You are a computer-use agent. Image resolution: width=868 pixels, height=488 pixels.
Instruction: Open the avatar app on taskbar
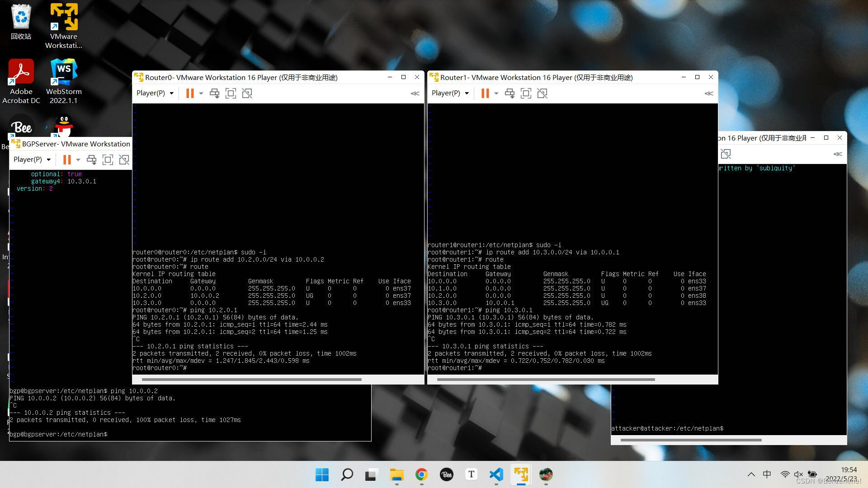tap(546, 474)
